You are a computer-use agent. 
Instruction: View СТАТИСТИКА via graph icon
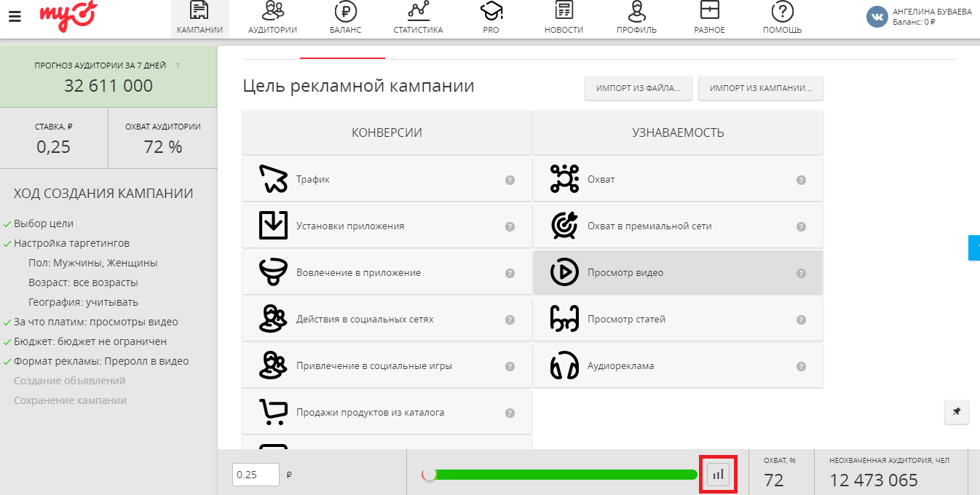click(417, 12)
